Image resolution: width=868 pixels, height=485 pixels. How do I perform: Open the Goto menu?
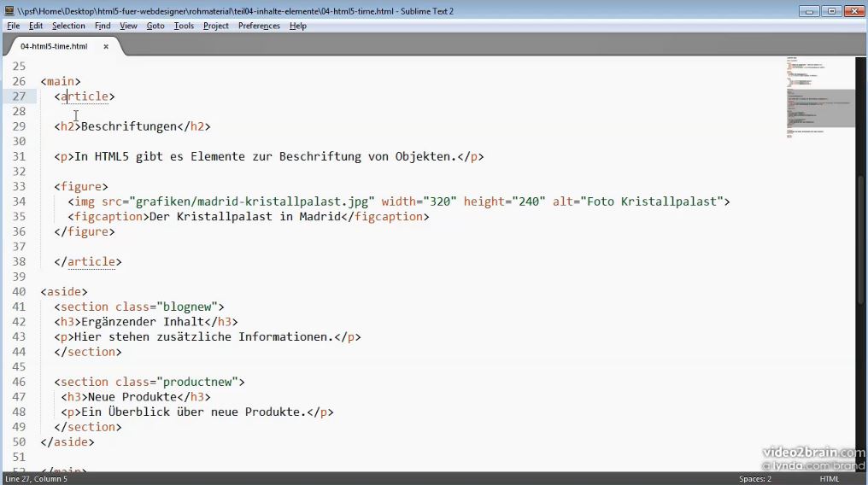[155, 26]
